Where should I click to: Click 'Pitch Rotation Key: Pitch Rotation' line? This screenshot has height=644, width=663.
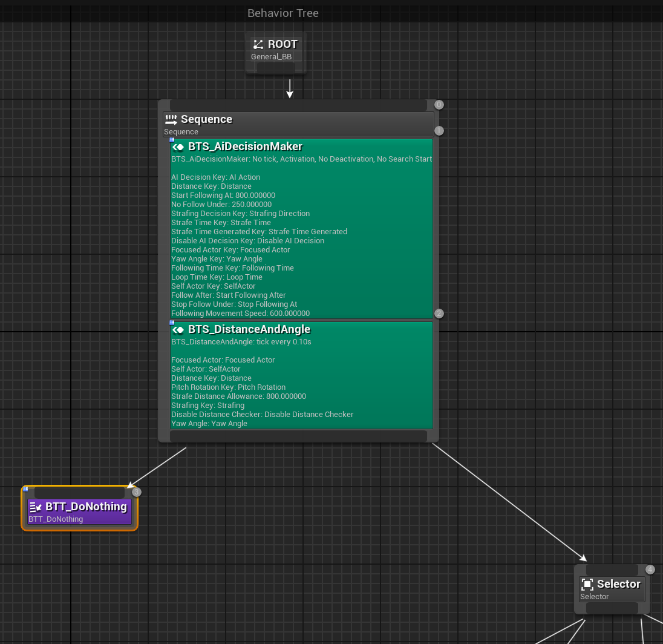click(228, 387)
